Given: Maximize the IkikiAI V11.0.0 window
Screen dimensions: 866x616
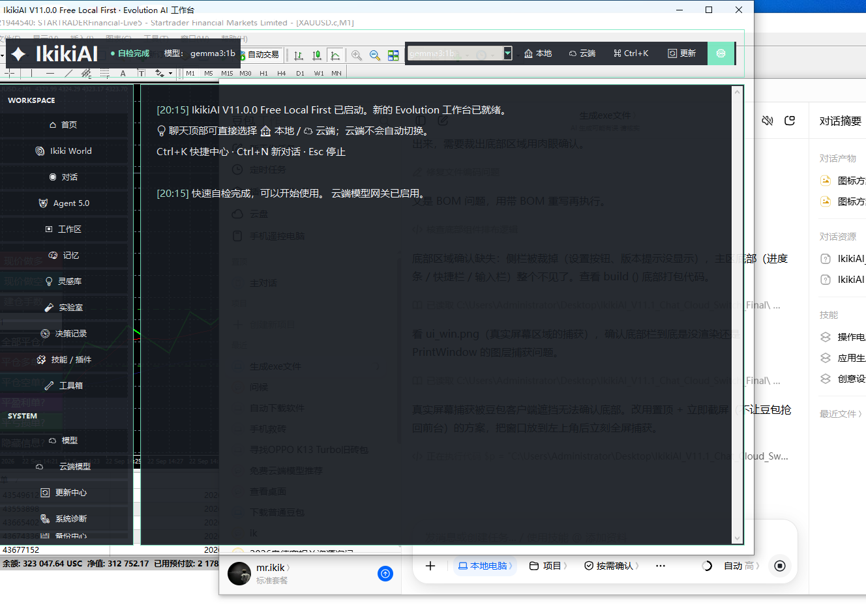Looking at the screenshot, I should click(x=709, y=10).
